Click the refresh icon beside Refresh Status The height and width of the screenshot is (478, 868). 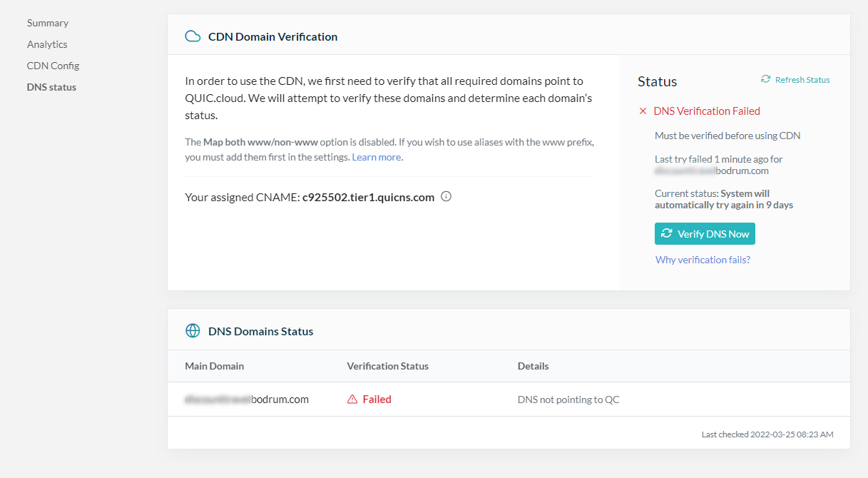point(766,79)
